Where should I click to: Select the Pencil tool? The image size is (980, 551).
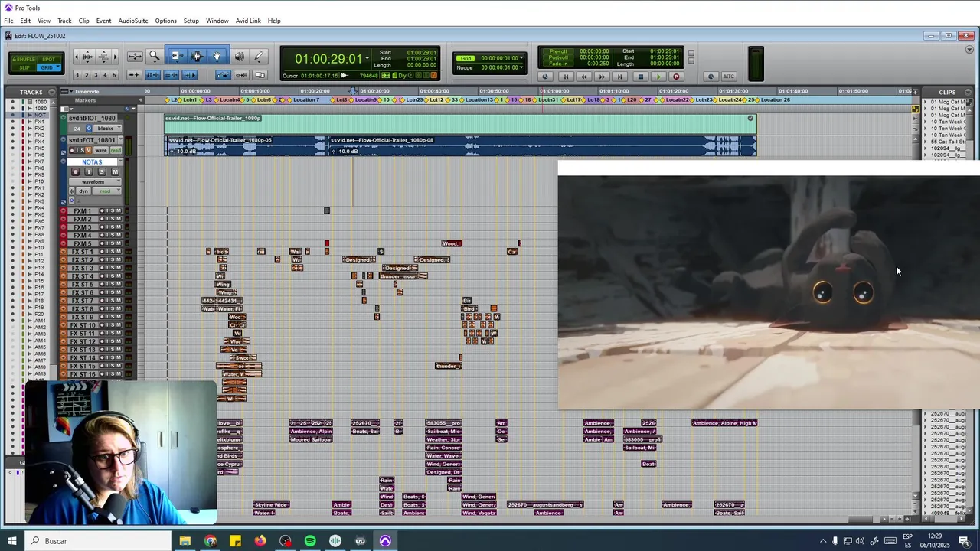tap(259, 57)
